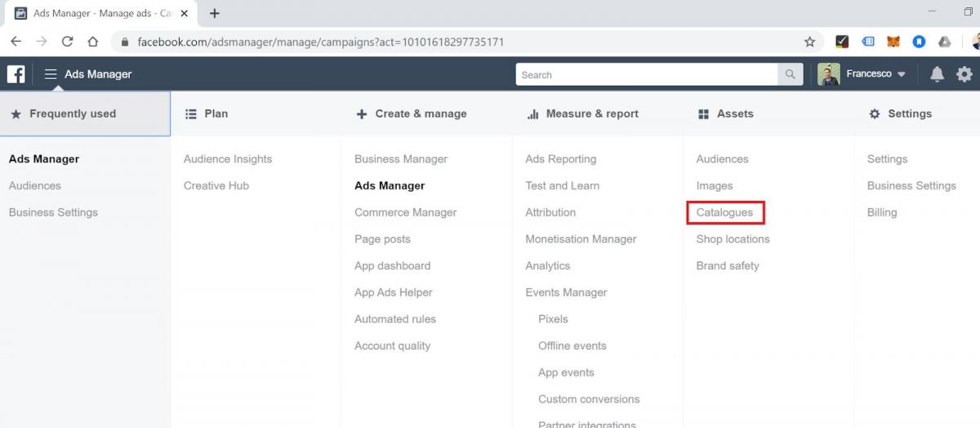Select the Frequently used section
This screenshot has height=428, width=980.
tap(85, 114)
